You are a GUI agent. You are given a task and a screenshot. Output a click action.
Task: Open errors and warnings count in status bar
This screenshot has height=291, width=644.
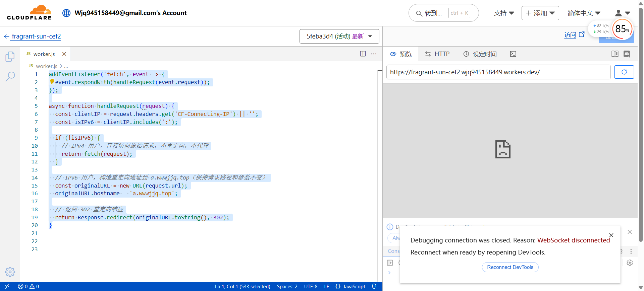pyautogui.click(x=29, y=286)
